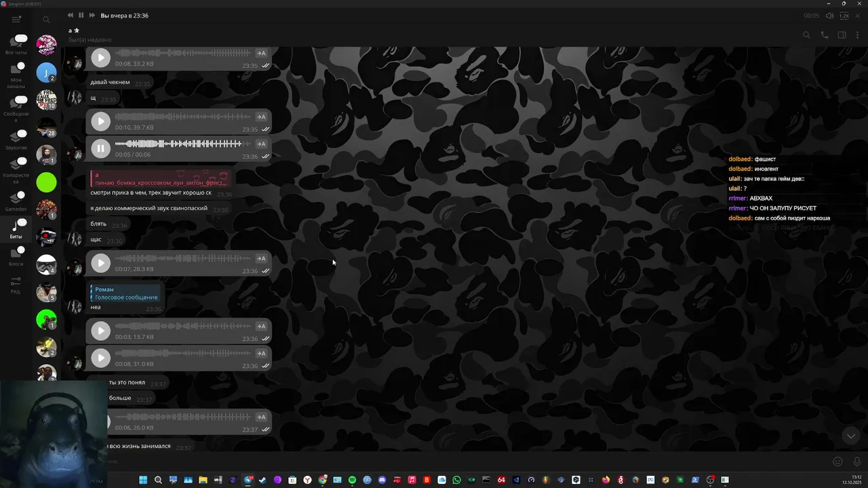Open chat with 4 unread badge
The image size is (868, 488).
(x=46, y=265)
